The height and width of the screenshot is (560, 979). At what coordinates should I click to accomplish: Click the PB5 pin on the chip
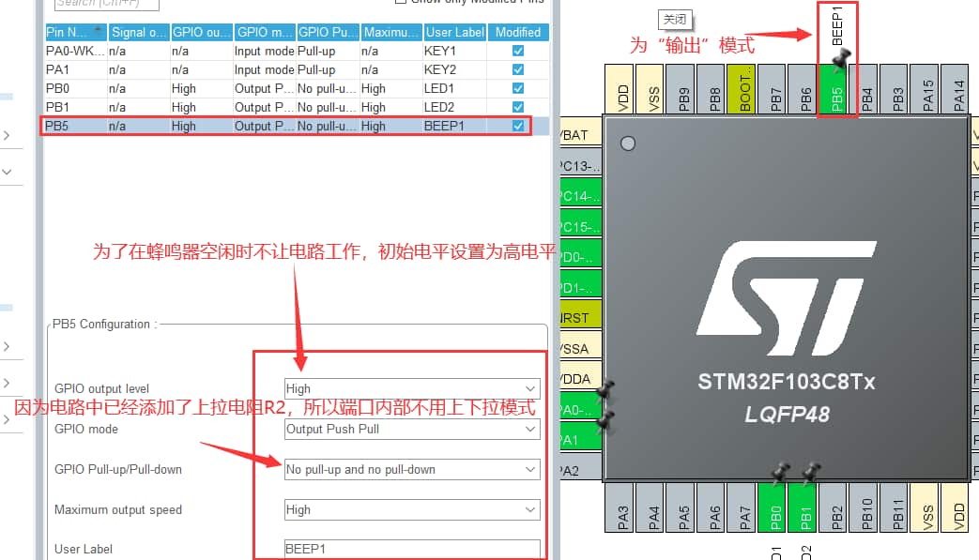tap(835, 94)
